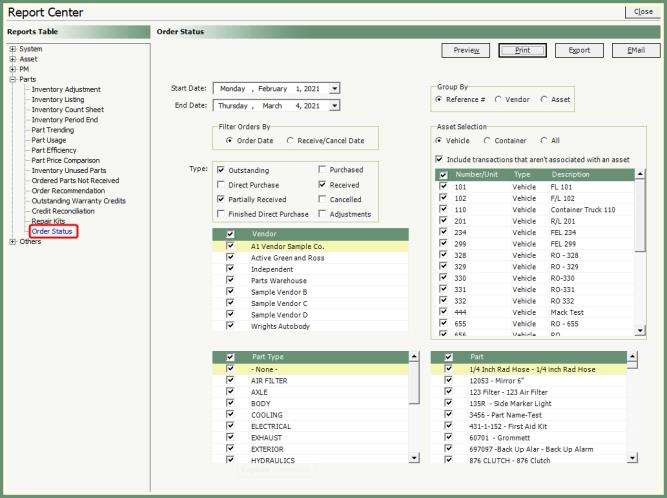Enable the Purchased type checkbox

(322, 170)
